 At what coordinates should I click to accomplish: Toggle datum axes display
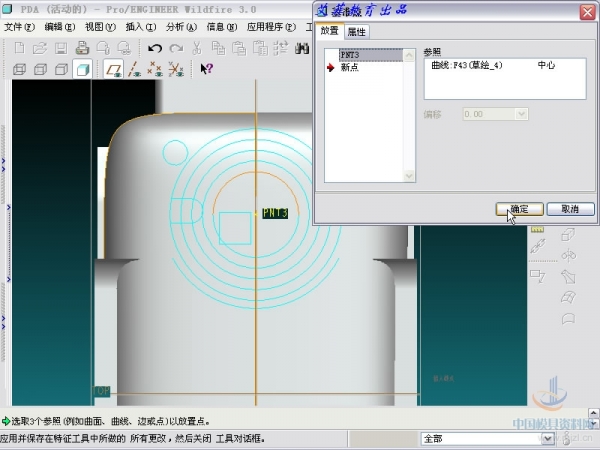tap(134, 69)
